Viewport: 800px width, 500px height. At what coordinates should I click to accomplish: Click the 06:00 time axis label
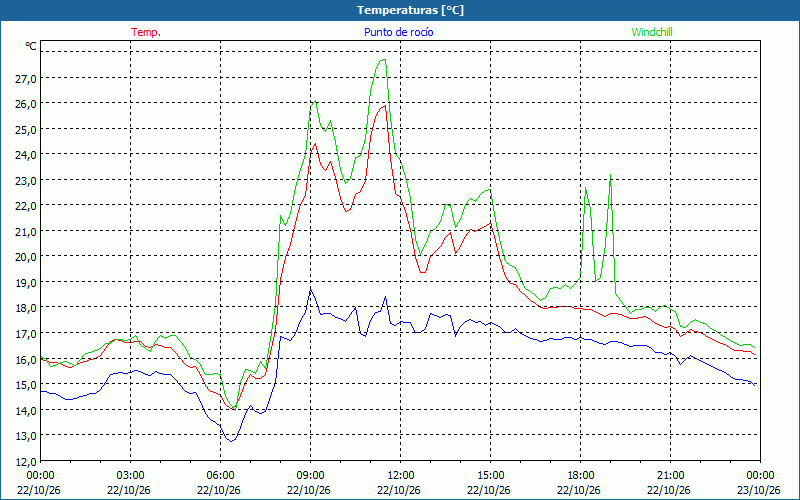(220, 475)
